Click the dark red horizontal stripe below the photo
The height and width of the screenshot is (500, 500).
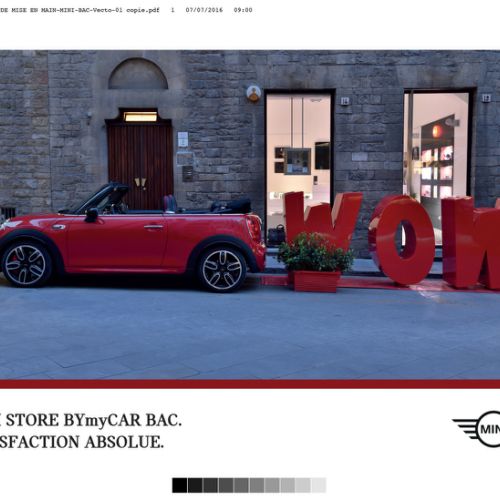250,384
